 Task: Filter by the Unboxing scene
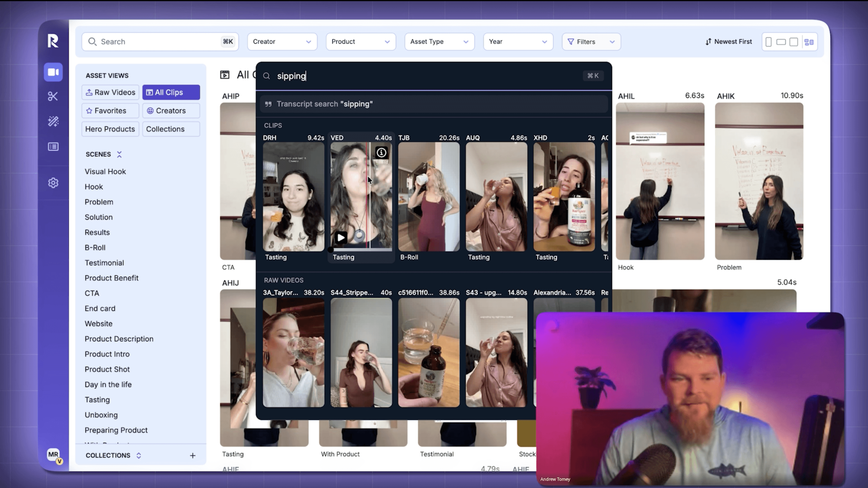click(101, 415)
